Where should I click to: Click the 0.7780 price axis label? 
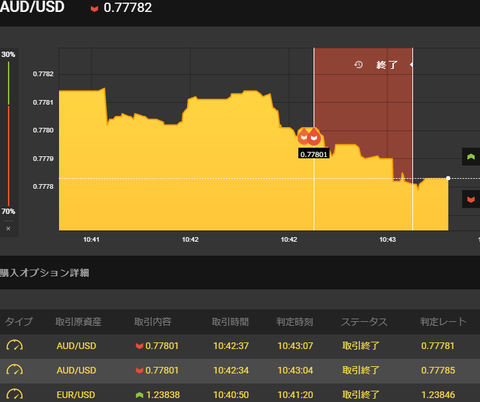43,130
